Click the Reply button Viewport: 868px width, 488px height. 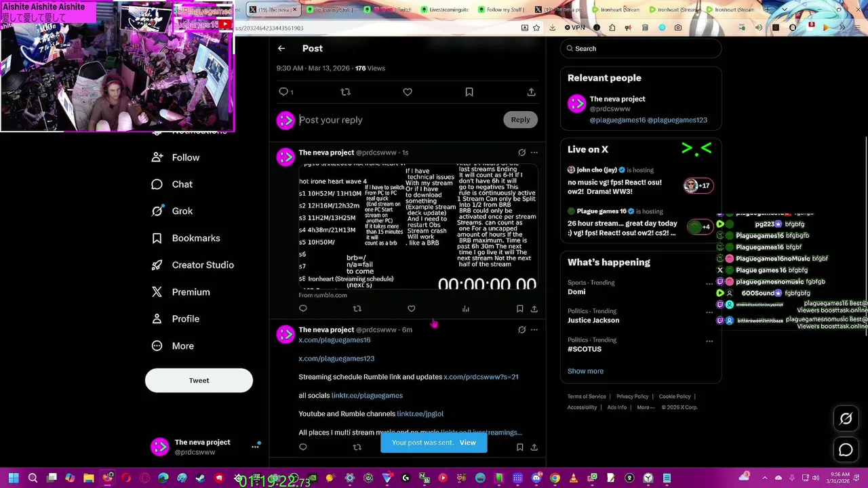[520, 119]
